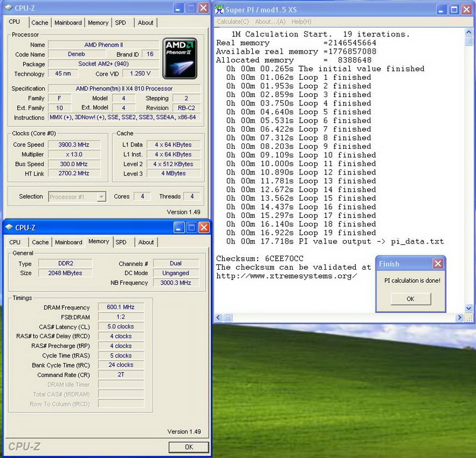Open the About...(A) menu in Super PI
The height and width of the screenshot is (458, 476).
271,21
